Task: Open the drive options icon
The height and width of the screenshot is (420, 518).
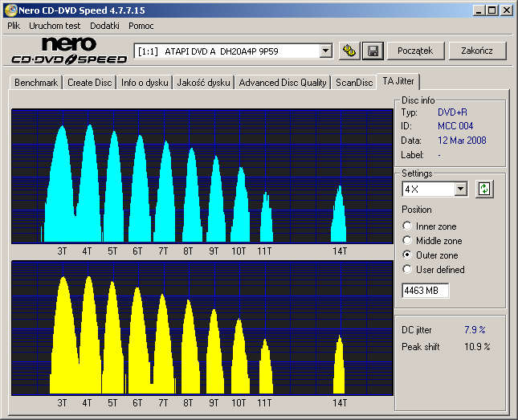Action: pyautogui.click(x=349, y=51)
